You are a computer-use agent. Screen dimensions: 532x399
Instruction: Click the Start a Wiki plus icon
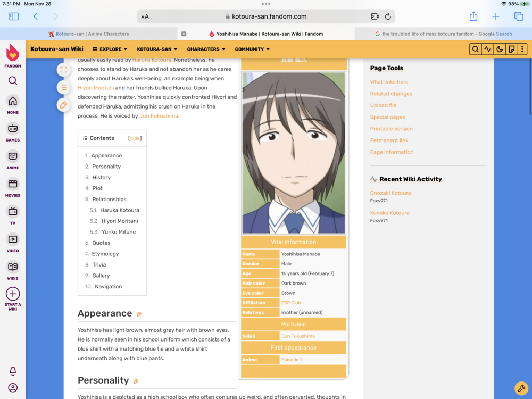click(x=13, y=294)
